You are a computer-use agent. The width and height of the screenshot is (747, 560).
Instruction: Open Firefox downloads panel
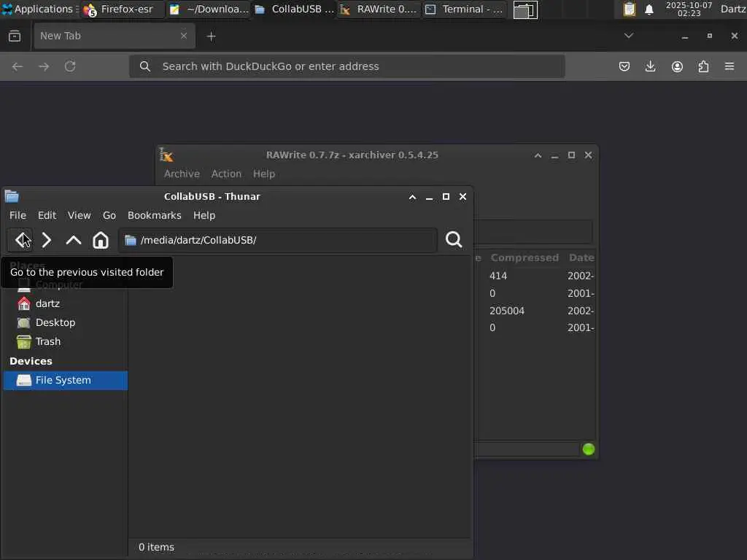click(650, 66)
